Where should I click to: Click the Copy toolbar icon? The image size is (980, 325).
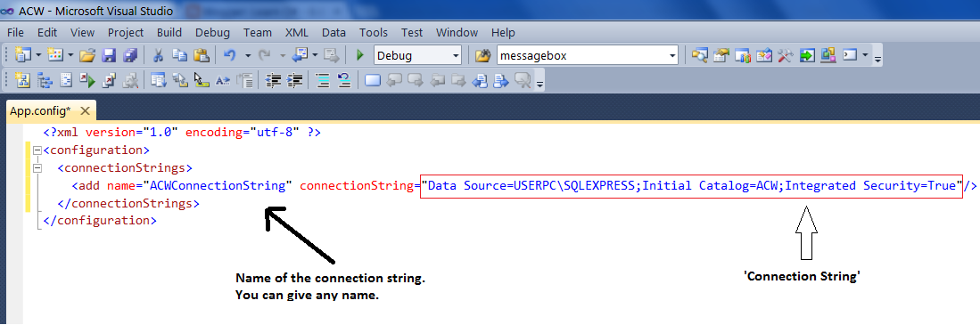179,55
